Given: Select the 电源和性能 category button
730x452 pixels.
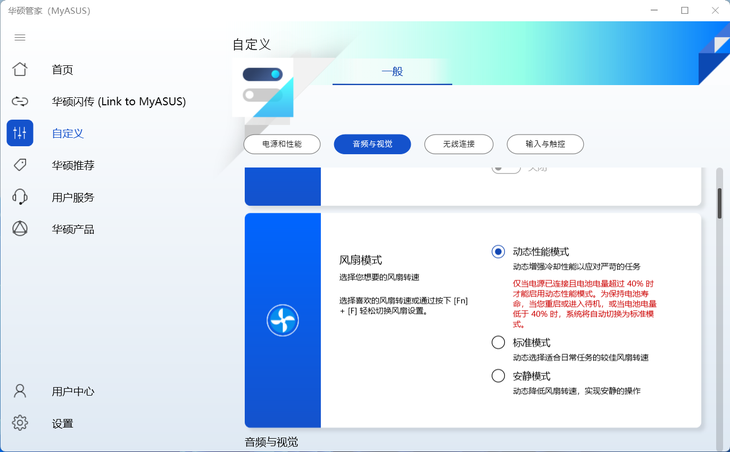Looking at the screenshot, I should point(282,144).
